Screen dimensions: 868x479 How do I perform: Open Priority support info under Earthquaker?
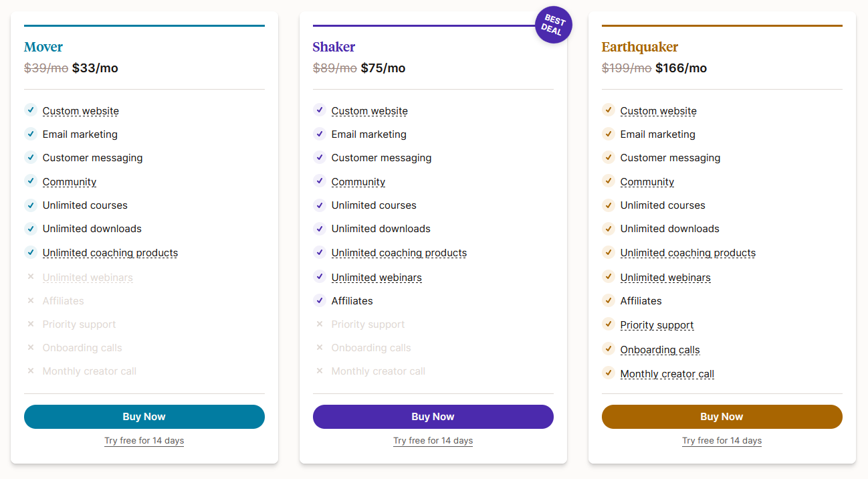[x=657, y=325]
